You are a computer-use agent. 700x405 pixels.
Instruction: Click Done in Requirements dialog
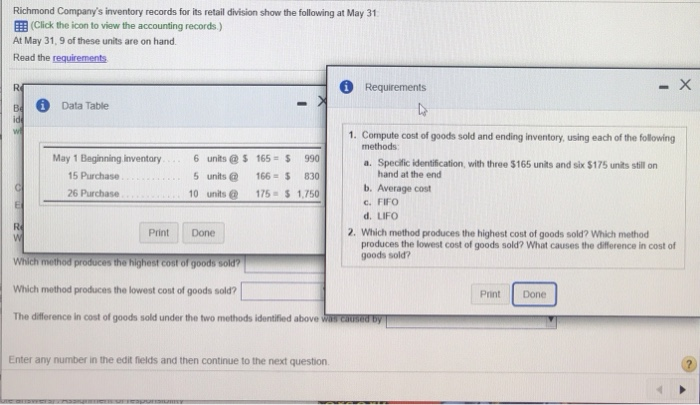[534, 294]
